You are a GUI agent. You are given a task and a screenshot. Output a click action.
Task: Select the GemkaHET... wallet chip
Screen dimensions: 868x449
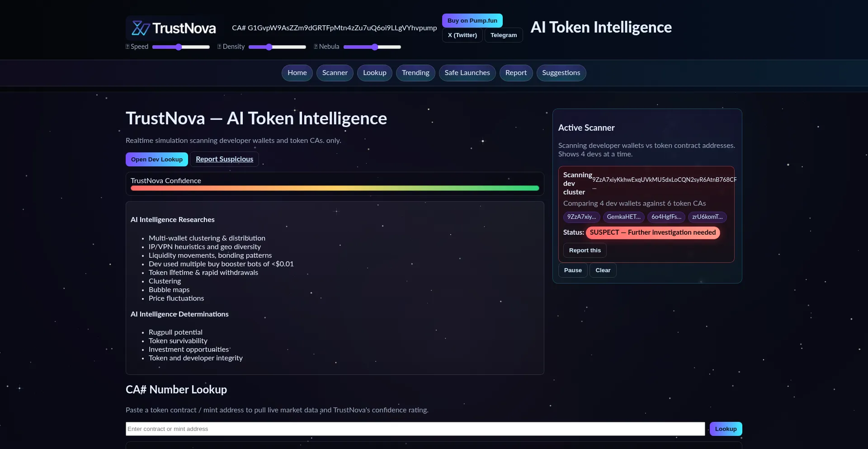(623, 217)
